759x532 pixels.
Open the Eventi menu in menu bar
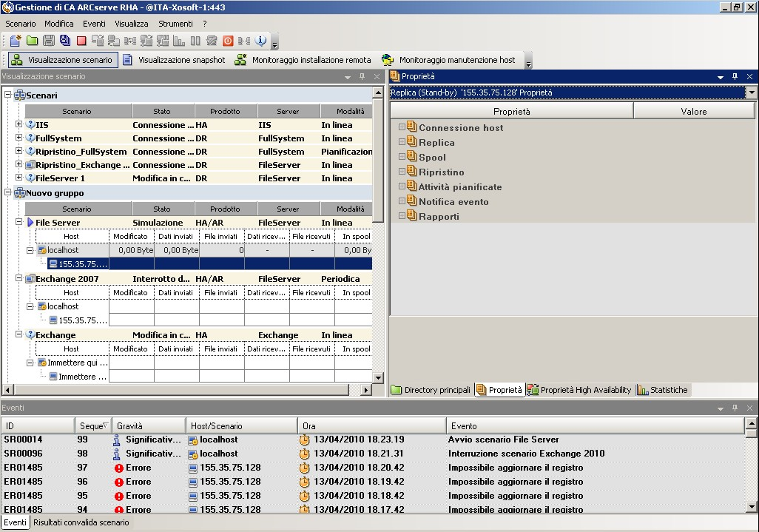pyautogui.click(x=94, y=24)
